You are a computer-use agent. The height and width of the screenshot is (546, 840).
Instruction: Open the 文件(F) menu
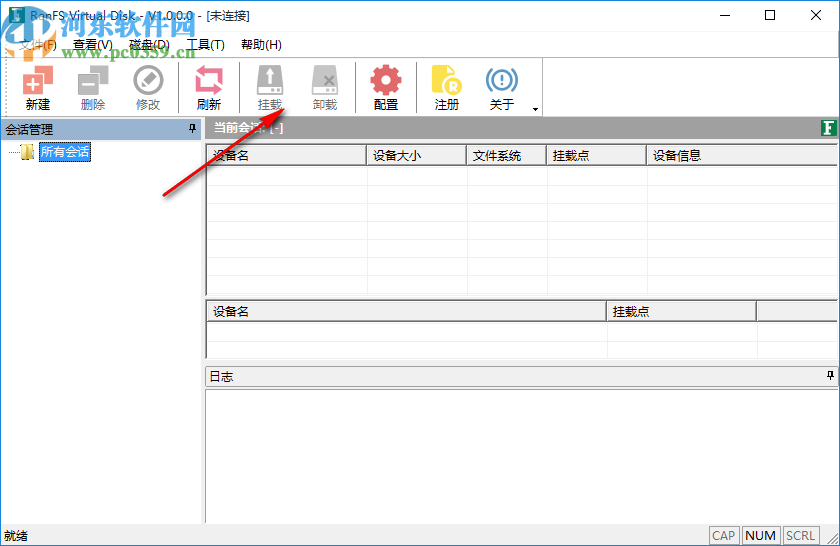pyautogui.click(x=38, y=44)
